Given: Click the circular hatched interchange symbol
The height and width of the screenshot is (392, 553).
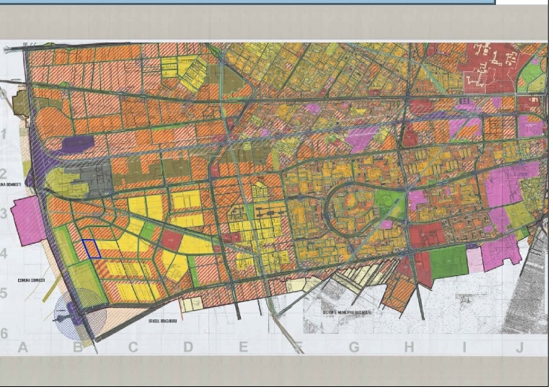Looking at the screenshot, I should click(x=81, y=312).
